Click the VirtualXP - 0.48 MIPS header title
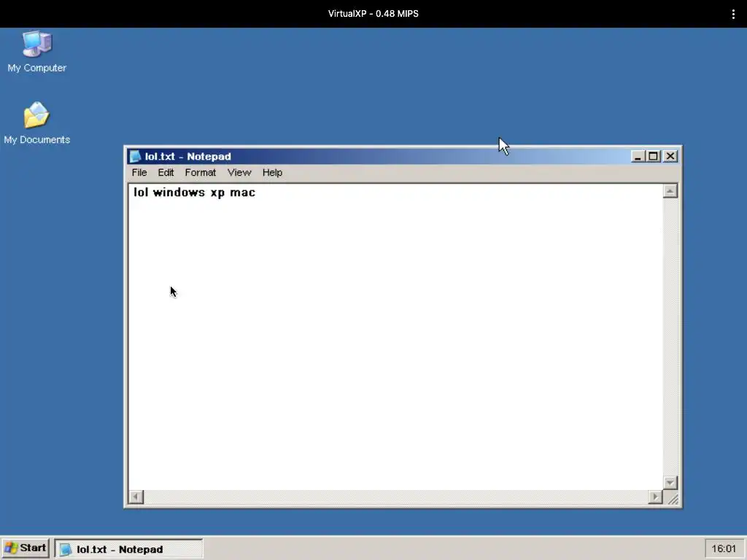This screenshot has height=560, width=747. click(373, 14)
